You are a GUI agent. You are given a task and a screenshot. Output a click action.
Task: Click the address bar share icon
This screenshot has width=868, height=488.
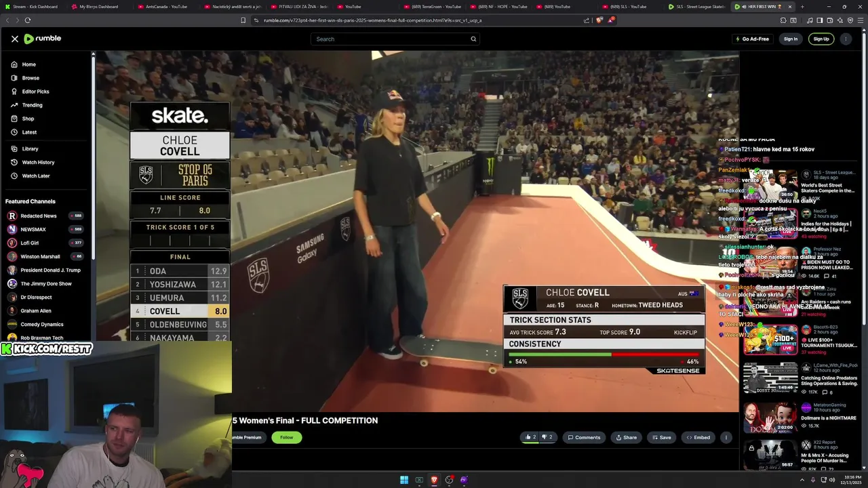pyautogui.click(x=587, y=20)
